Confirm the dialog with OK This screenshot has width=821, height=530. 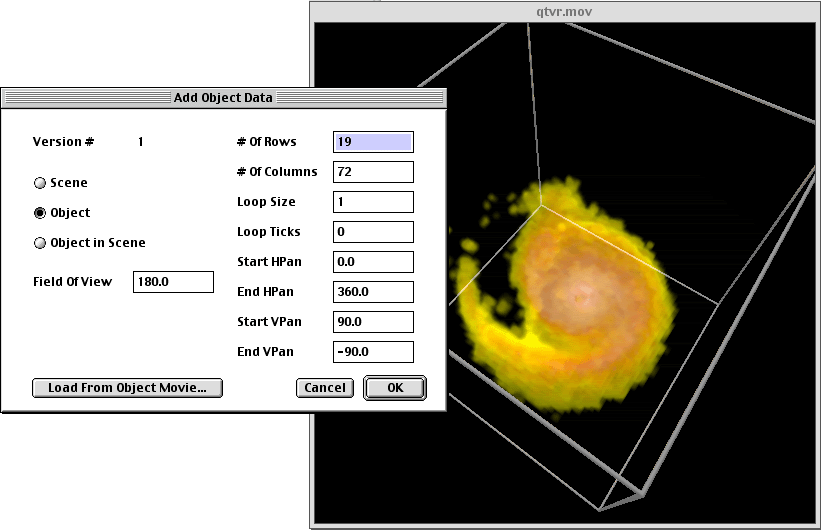[395, 388]
